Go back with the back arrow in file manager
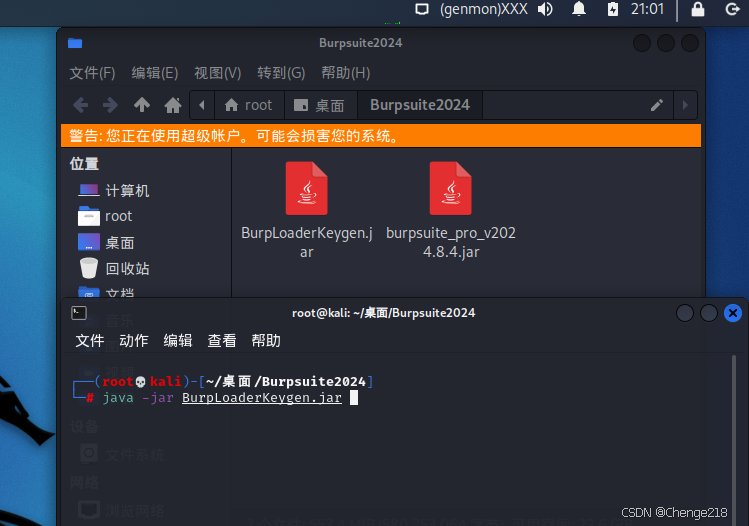Image resolution: width=749 pixels, height=526 pixels. 80,105
